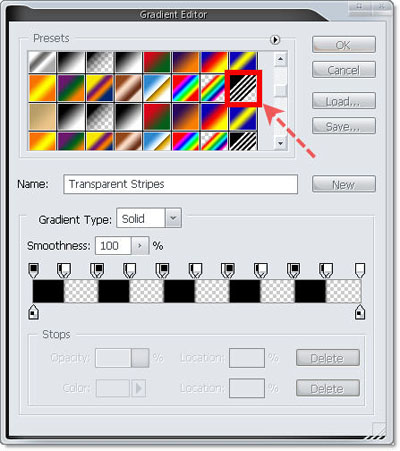Viewport: 400px width, 451px height.
Task: Delete the selected opacity stop
Action: pos(328,358)
